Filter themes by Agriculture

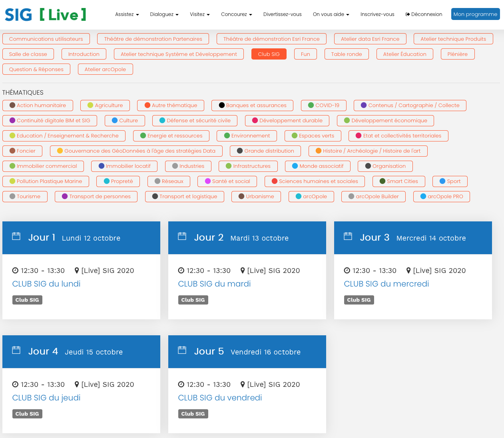pos(105,105)
